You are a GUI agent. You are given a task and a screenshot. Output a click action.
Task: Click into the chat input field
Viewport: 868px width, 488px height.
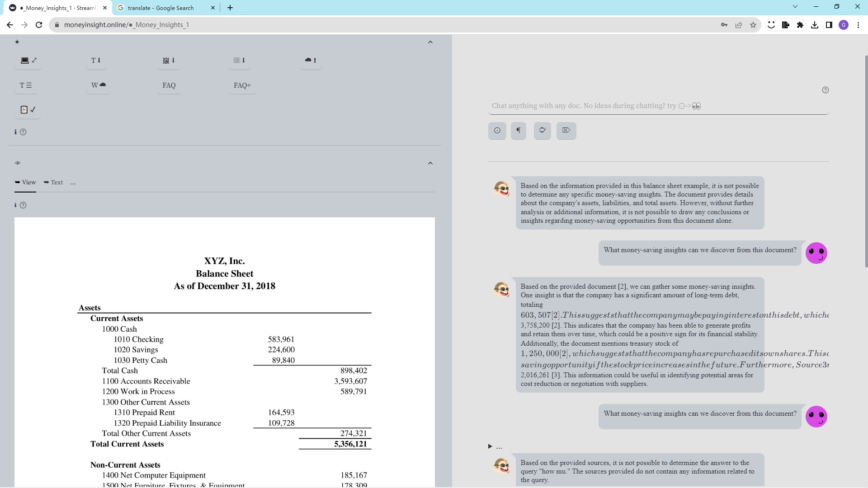coord(658,106)
